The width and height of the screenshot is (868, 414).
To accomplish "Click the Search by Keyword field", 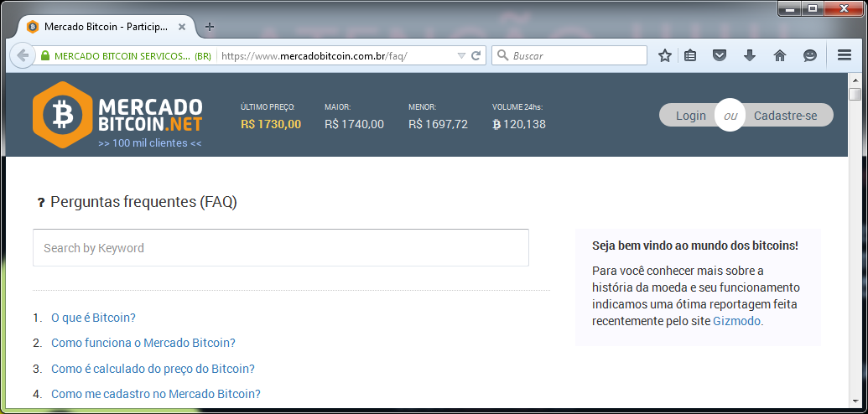I will [281, 248].
